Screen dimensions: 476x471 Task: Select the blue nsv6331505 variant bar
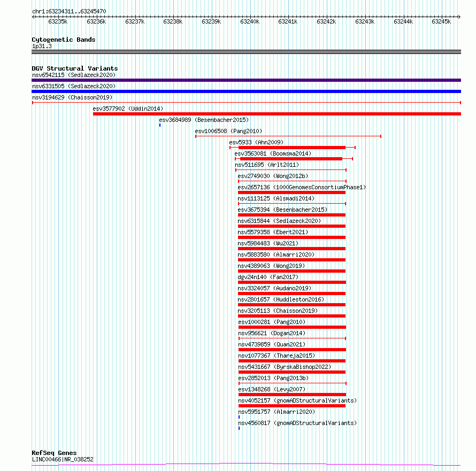[x=246, y=91]
